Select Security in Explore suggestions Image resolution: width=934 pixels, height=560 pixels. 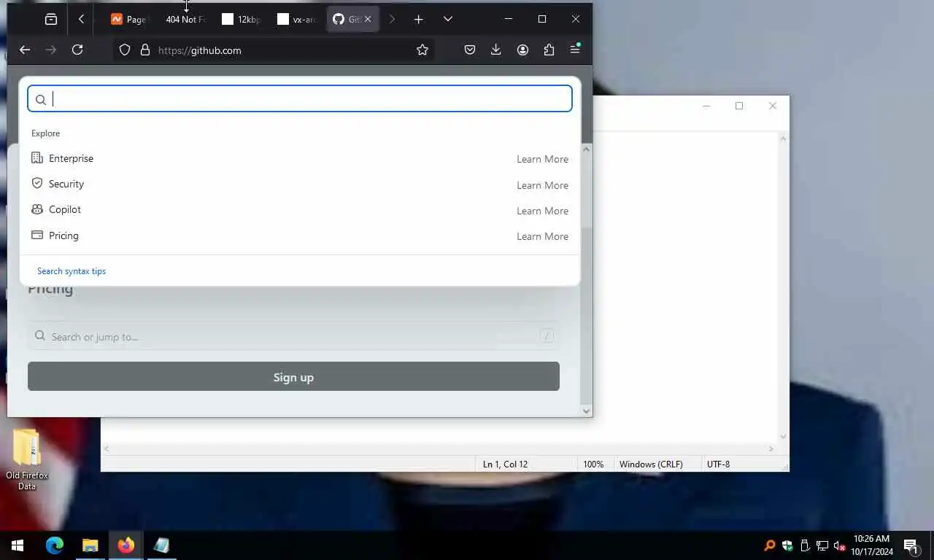click(300, 184)
